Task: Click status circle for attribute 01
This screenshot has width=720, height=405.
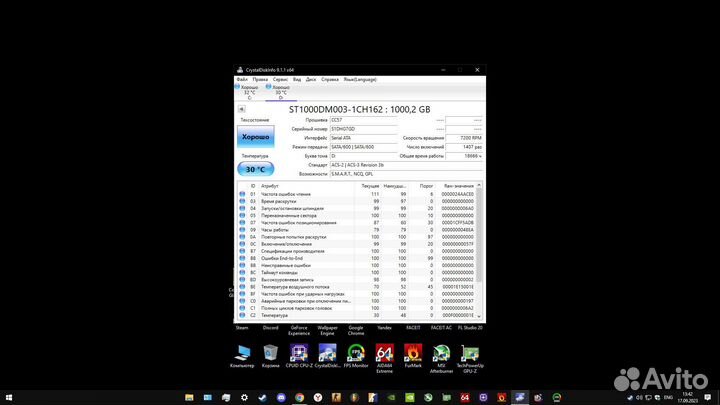Action: click(x=242, y=194)
